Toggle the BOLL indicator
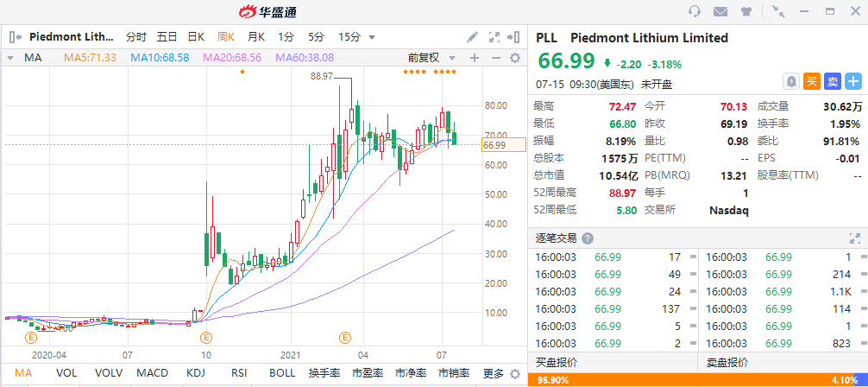This screenshot has height=387, width=868. pos(282,373)
